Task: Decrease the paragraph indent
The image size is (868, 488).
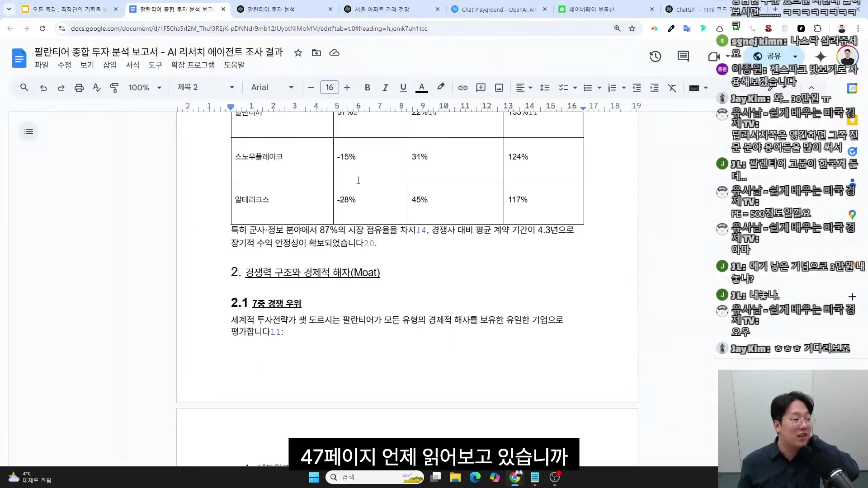Action: click(637, 88)
